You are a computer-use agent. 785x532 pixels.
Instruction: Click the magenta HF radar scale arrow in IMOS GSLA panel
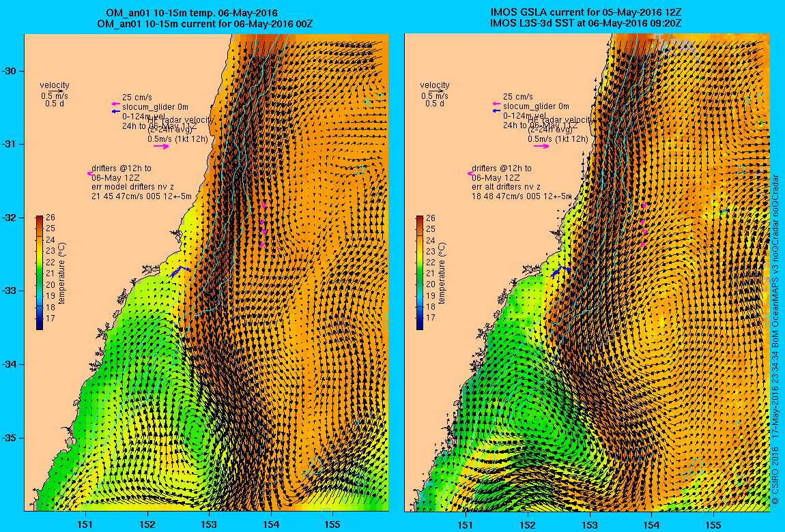542,146
